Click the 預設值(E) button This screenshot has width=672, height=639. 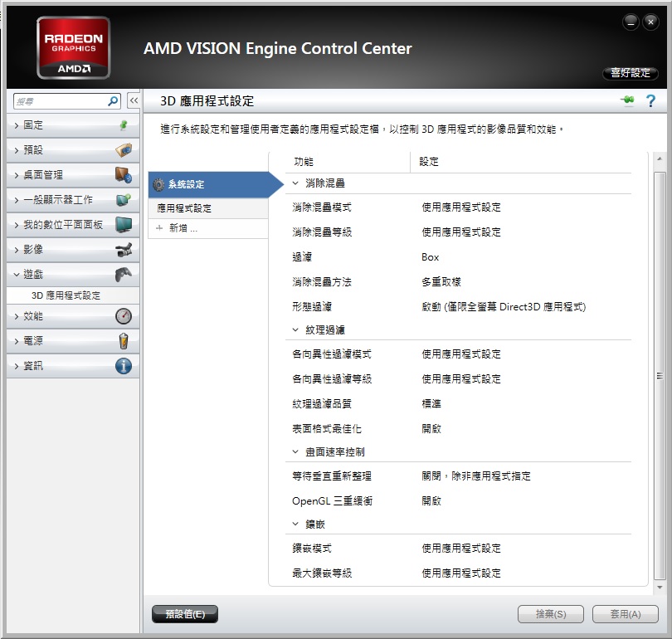[x=185, y=614]
